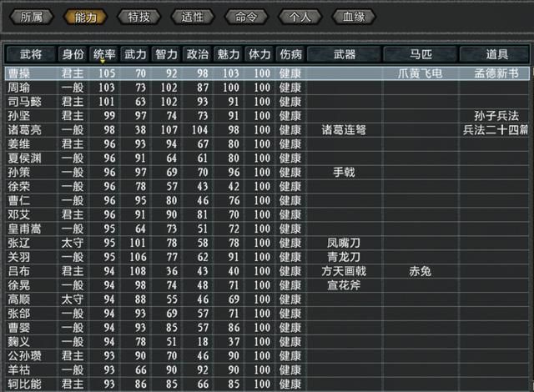The width and height of the screenshot is (534, 392).
Task: Click the 手戟 weapon entry
Action: [344, 173]
